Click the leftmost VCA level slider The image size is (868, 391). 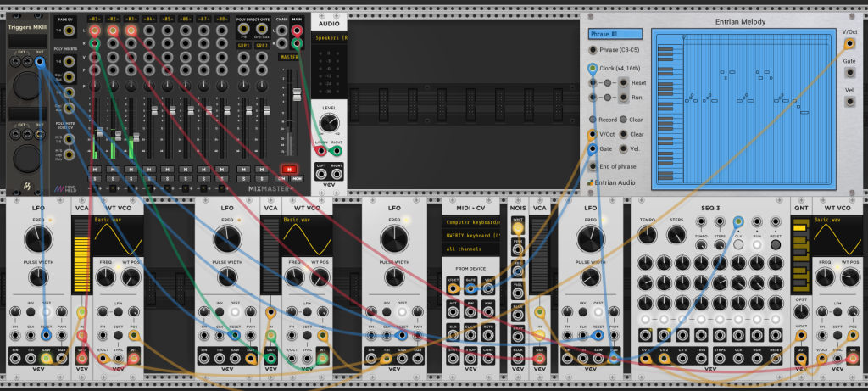(81, 256)
